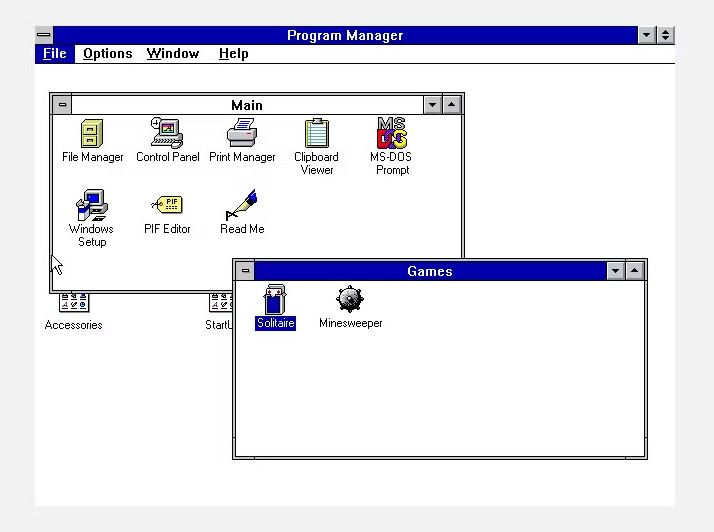
Task: Maximize the Games group window
Action: (x=635, y=271)
